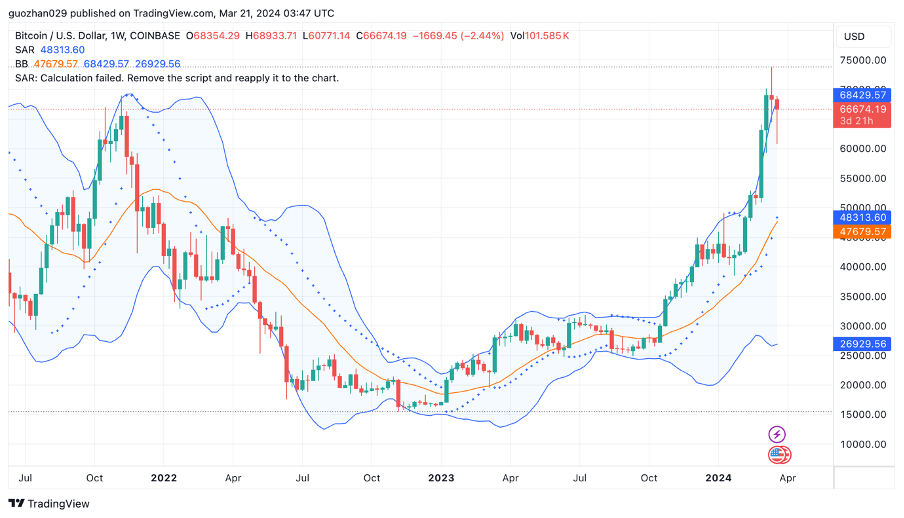Click the purple lightning bolt event icon
Screen dimensions: 904x518
pos(777,434)
